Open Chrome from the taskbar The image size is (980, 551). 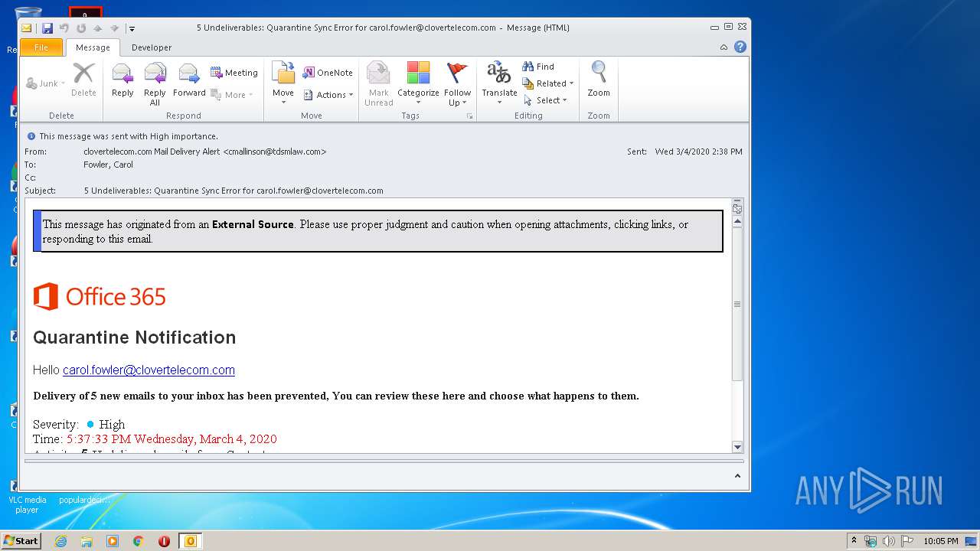tap(139, 541)
